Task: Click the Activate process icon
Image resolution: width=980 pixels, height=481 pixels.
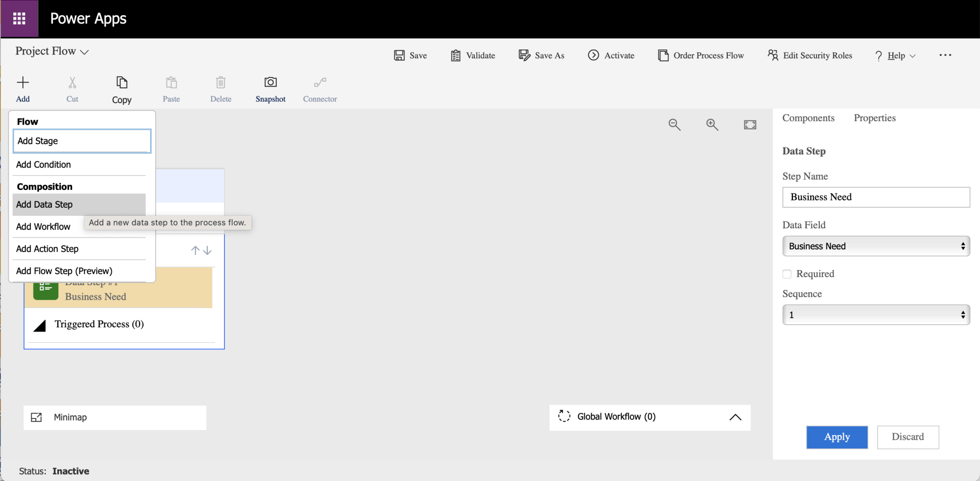Action: tap(593, 55)
